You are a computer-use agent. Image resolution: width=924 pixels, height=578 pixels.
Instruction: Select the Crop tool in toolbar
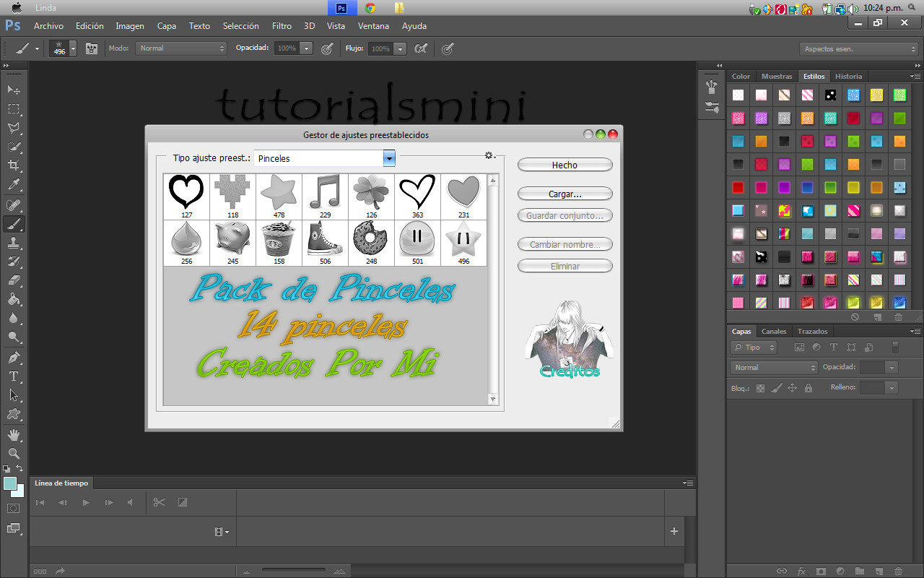pos(14,165)
